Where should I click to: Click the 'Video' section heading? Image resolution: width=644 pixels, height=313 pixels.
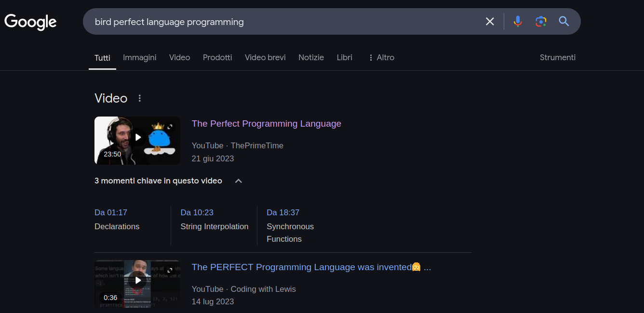click(x=111, y=98)
